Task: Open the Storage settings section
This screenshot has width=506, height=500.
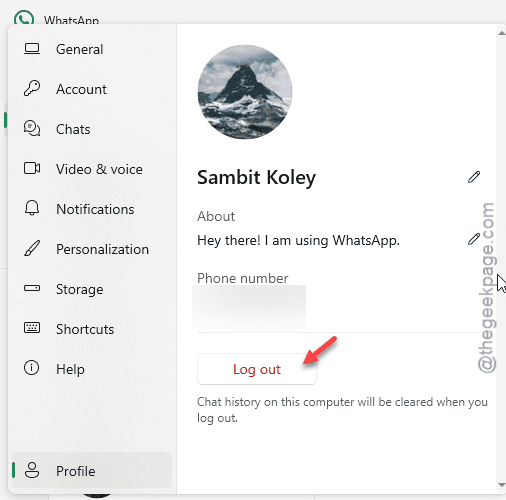Action: 92,289
